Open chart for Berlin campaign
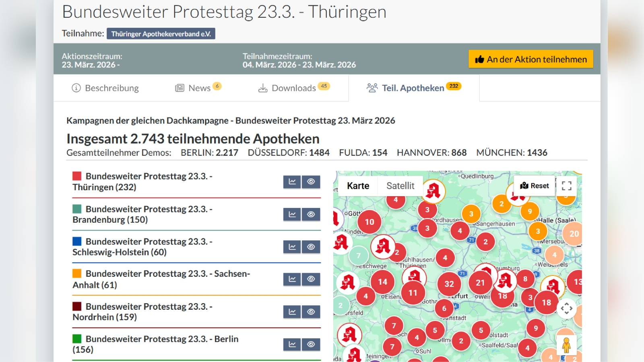The image size is (644, 362). pos(292,344)
